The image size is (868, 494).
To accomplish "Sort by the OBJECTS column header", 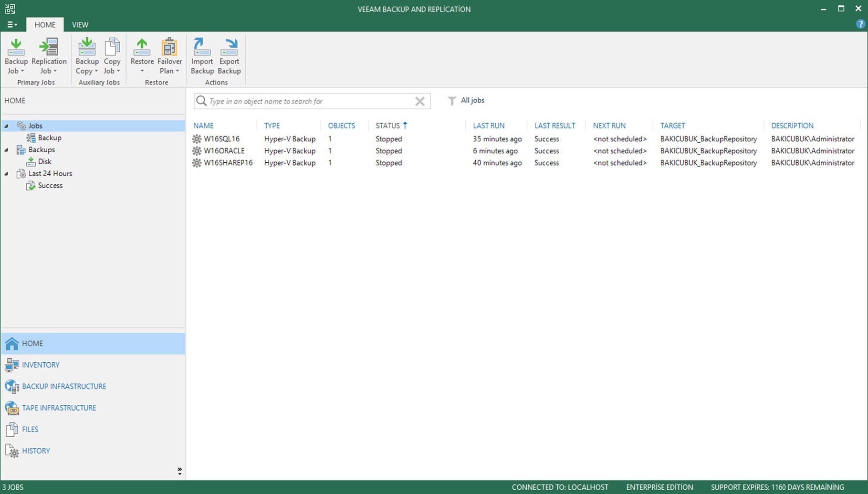I will click(342, 126).
